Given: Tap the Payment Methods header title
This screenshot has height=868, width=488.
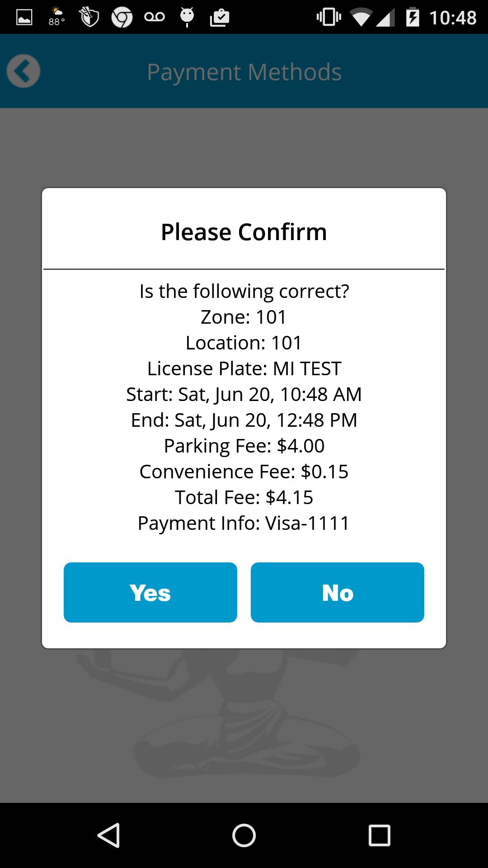Looking at the screenshot, I should pos(244,72).
